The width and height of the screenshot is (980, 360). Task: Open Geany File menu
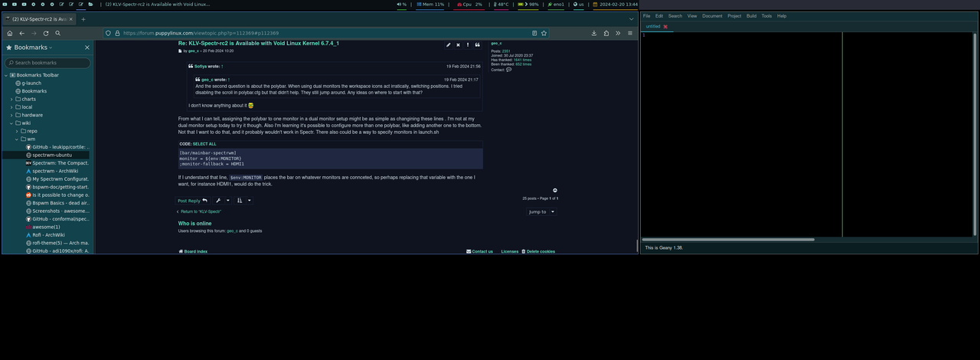[647, 15]
